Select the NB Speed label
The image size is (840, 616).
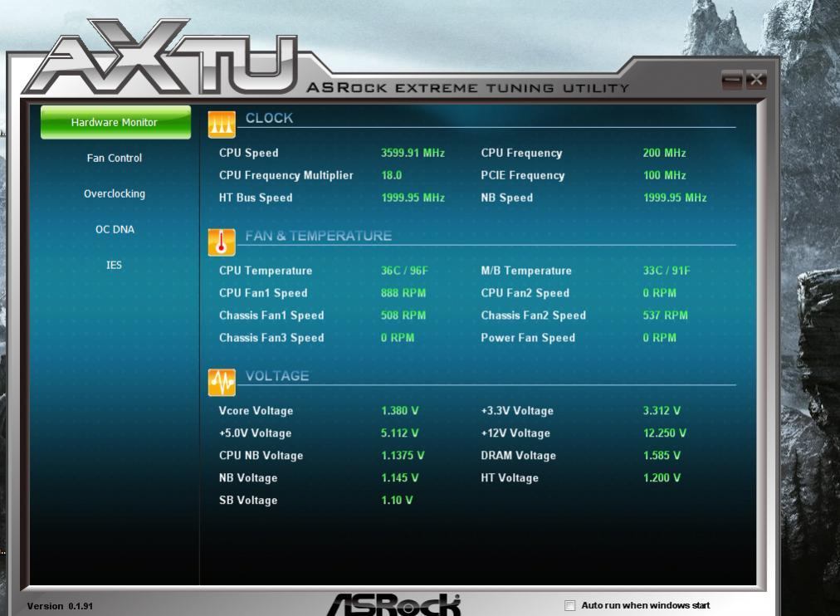pos(507,198)
